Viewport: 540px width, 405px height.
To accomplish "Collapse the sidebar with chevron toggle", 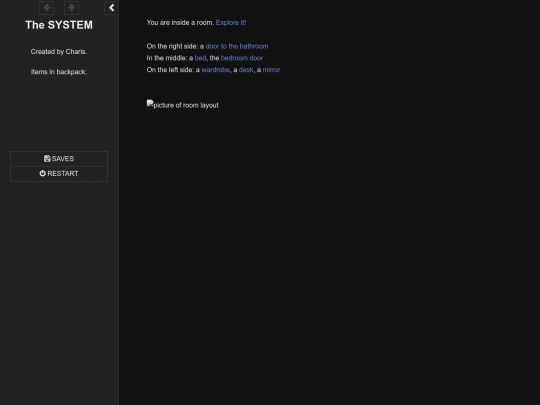I will click(x=112, y=8).
